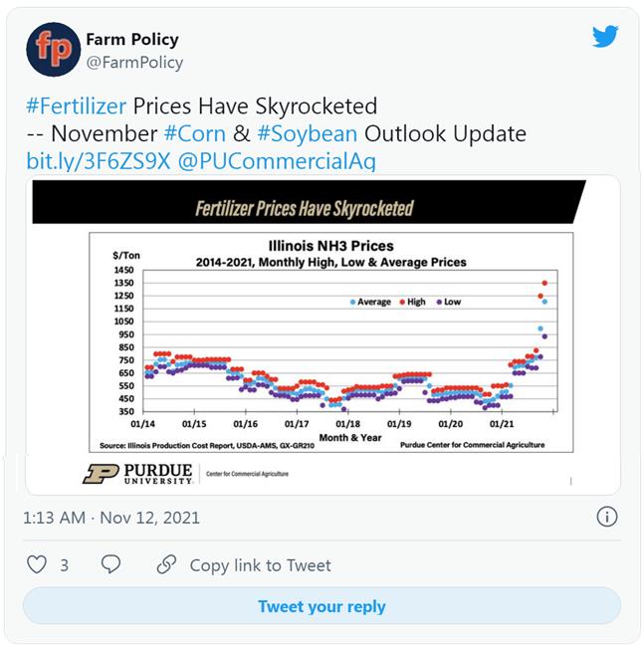The width and height of the screenshot is (644, 648).
Task: Click the chain link icon
Action: tap(166, 564)
